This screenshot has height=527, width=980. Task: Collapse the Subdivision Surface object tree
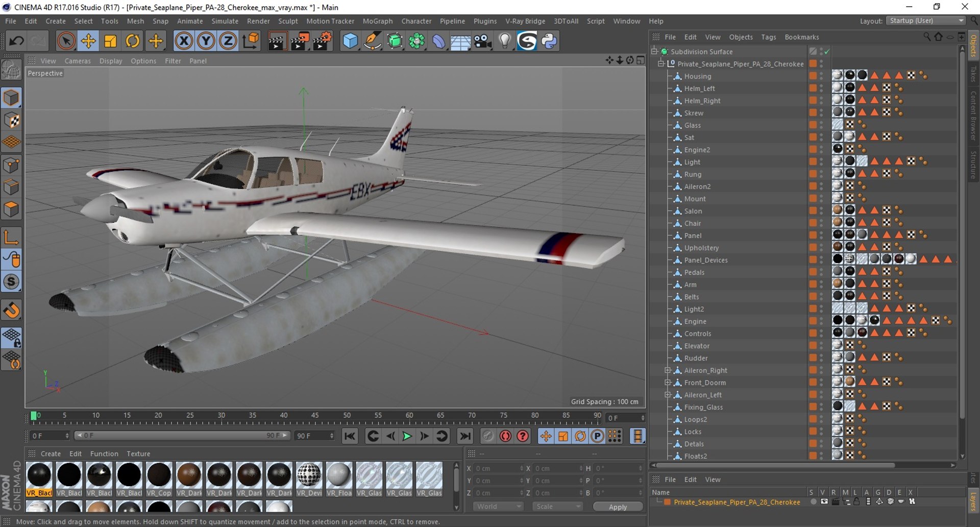[654, 51]
